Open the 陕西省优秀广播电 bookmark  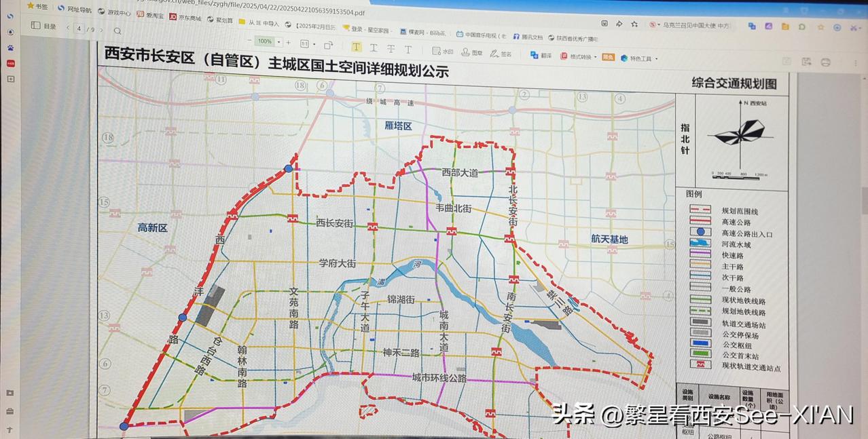click(x=573, y=39)
